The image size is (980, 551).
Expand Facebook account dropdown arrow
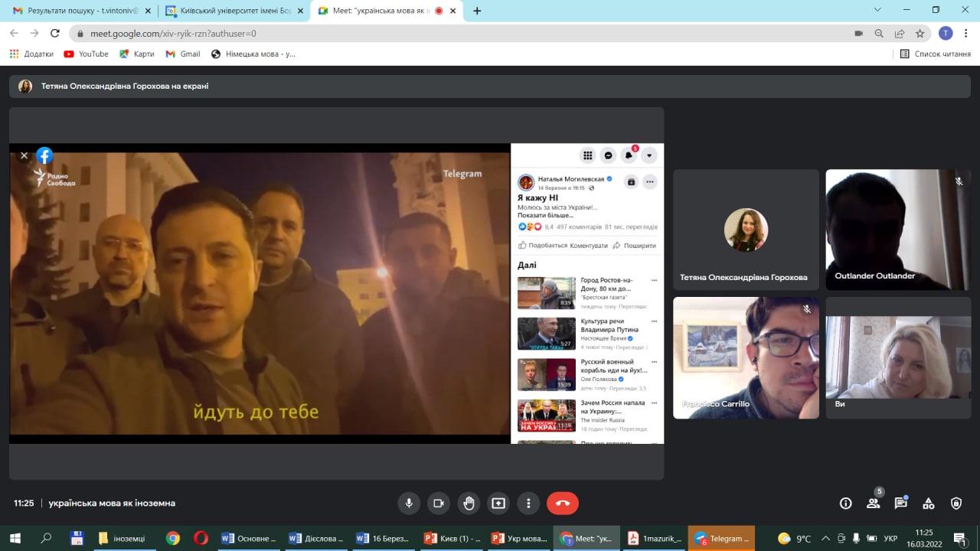click(649, 155)
